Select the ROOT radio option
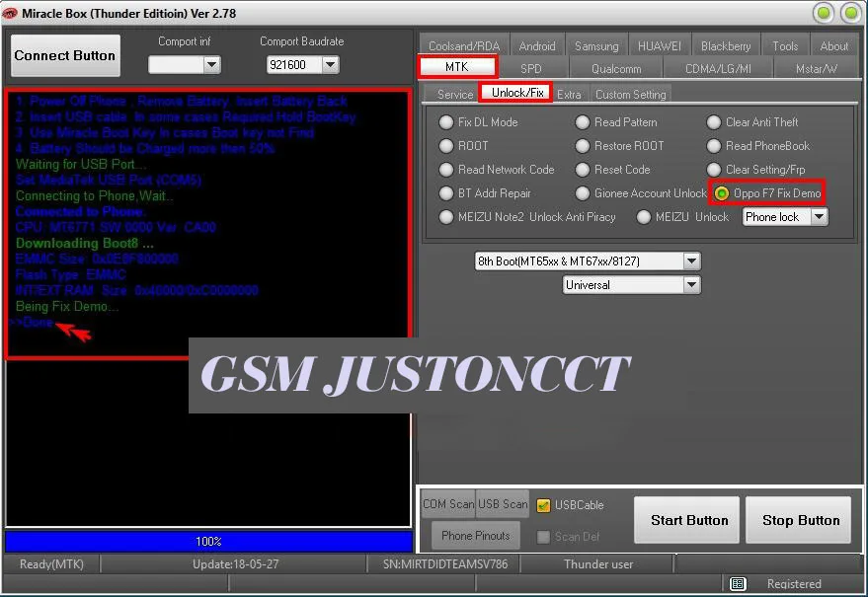 click(x=446, y=146)
